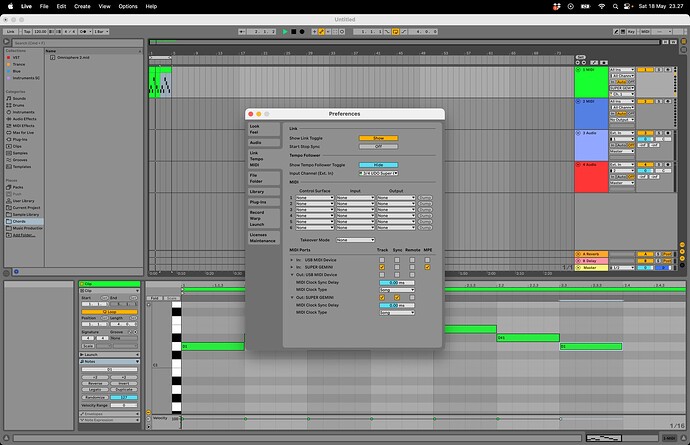The height and width of the screenshot is (445, 690).
Task: Click the Link button in the control bar
Action: (11, 32)
